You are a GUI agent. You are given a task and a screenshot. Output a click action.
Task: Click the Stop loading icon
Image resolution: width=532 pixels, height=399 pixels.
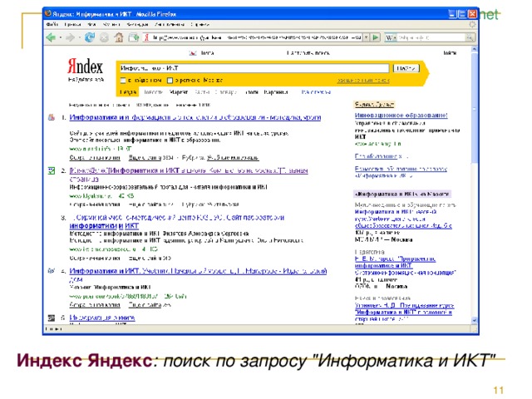click(104, 37)
